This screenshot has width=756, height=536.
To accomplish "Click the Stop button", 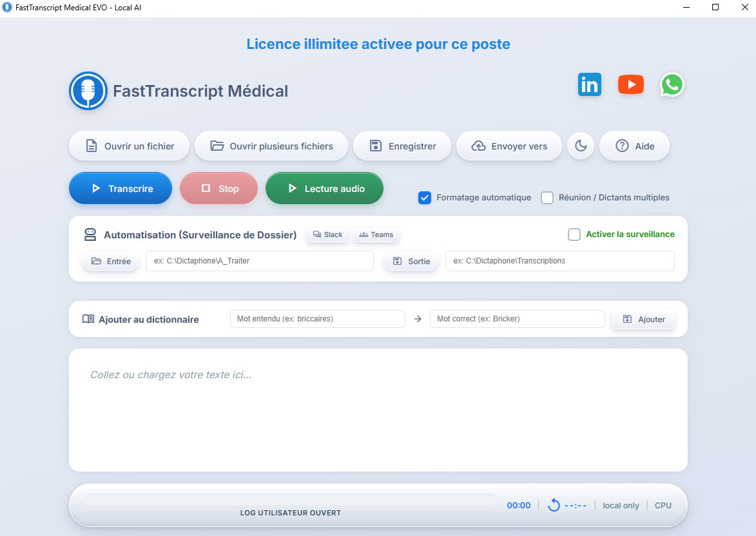I will click(x=219, y=188).
